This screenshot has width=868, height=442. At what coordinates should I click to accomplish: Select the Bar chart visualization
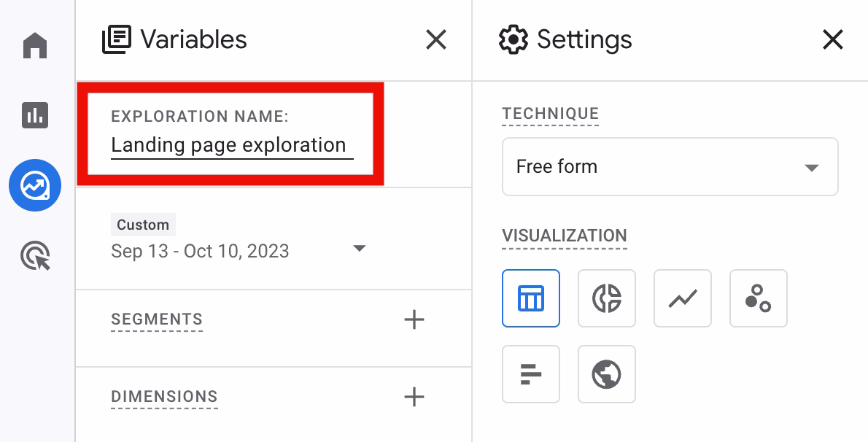point(530,373)
